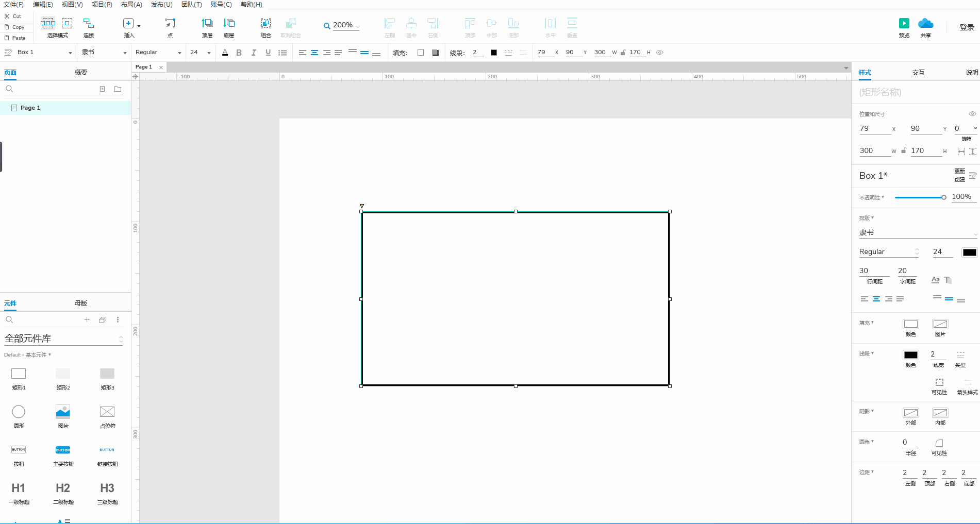Click the Paste button
This screenshot has width=980, height=524.
pyautogui.click(x=15, y=38)
